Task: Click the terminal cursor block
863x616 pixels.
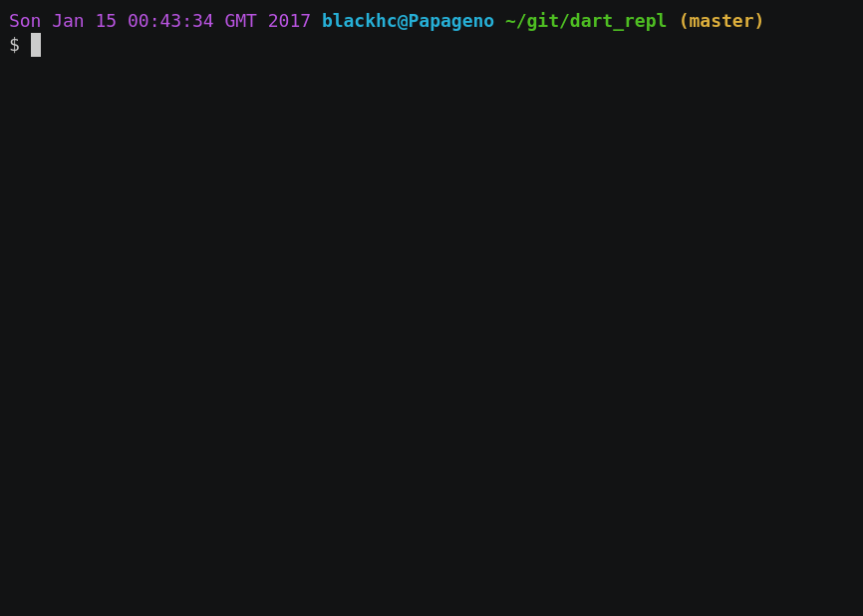Action: [x=36, y=45]
